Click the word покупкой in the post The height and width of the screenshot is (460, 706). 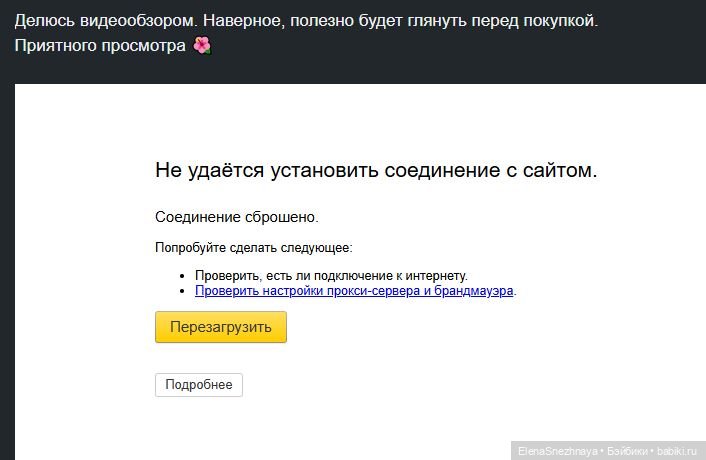click(x=560, y=21)
